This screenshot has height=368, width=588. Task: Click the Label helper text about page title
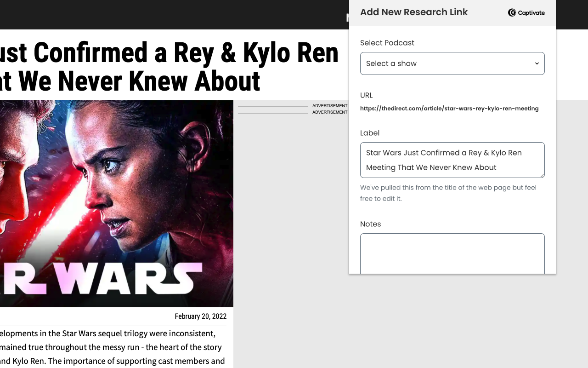click(x=448, y=193)
